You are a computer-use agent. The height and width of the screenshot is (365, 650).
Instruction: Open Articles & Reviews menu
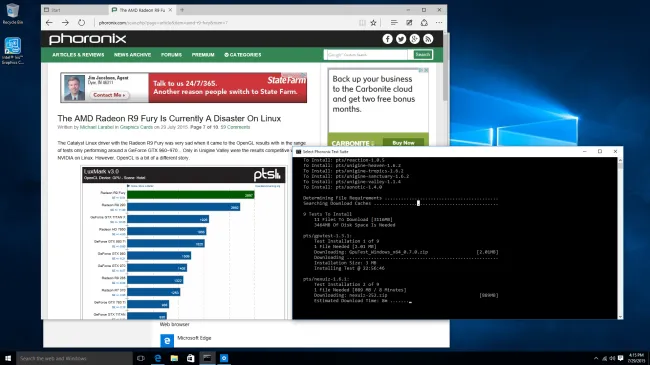pos(78,55)
